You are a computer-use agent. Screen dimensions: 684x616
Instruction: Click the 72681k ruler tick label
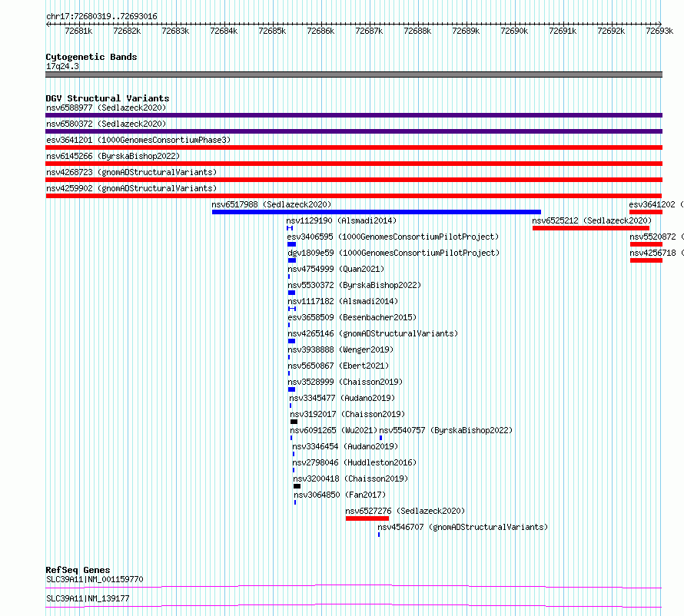pos(78,31)
